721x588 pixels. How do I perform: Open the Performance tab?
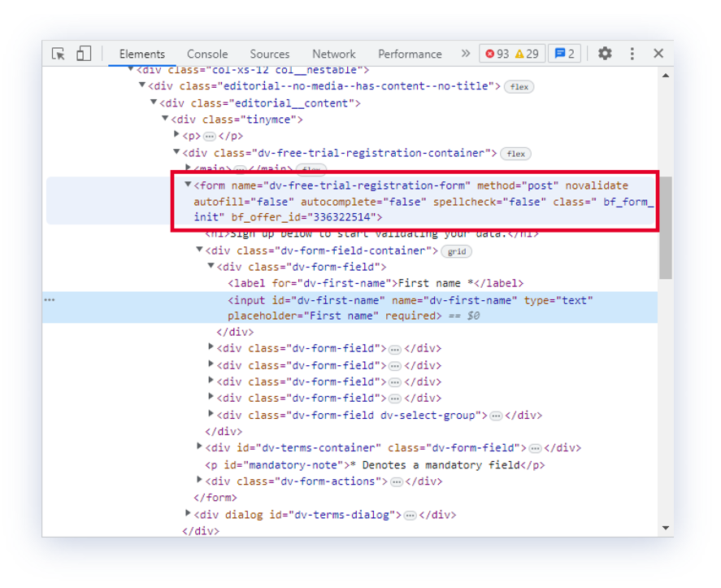pyautogui.click(x=410, y=54)
